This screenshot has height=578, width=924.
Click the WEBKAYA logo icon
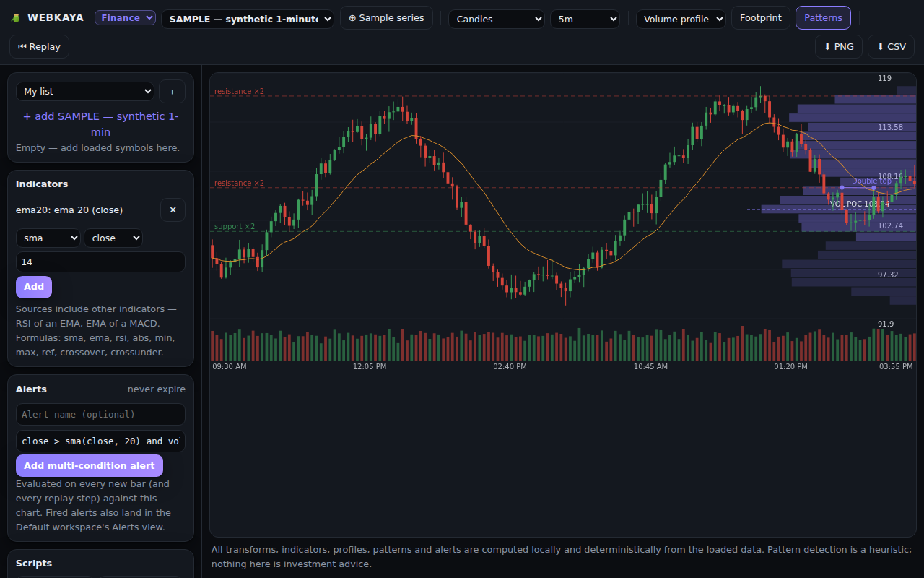tap(15, 18)
